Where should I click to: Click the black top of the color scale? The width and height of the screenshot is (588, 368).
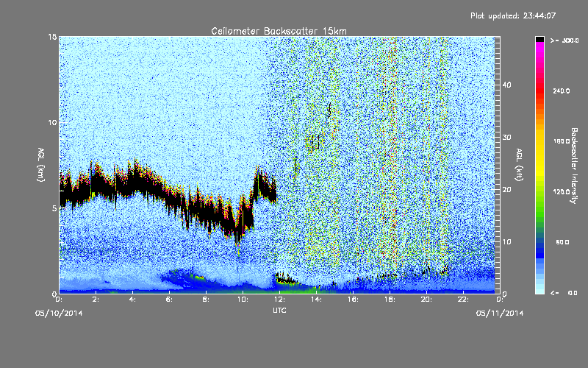(x=539, y=39)
